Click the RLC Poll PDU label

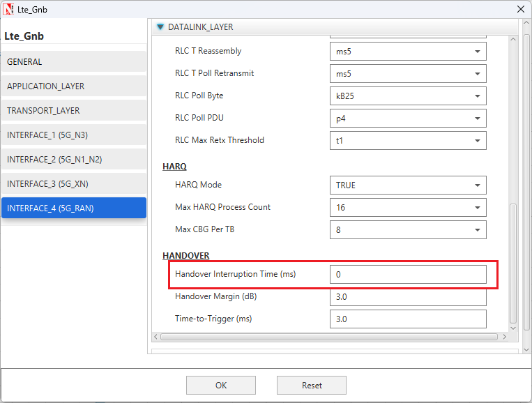(x=199, y=118)
